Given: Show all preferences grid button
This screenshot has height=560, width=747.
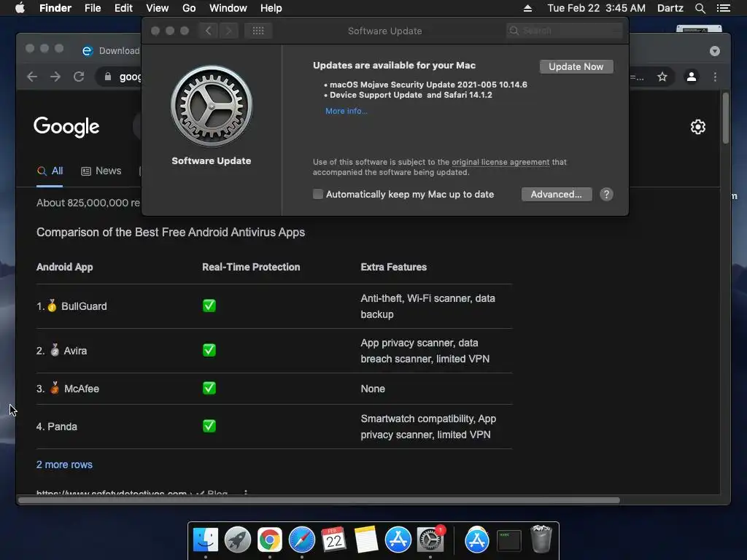Looking at the screenshot, I should pyautogui.click(x=258, y=31).
